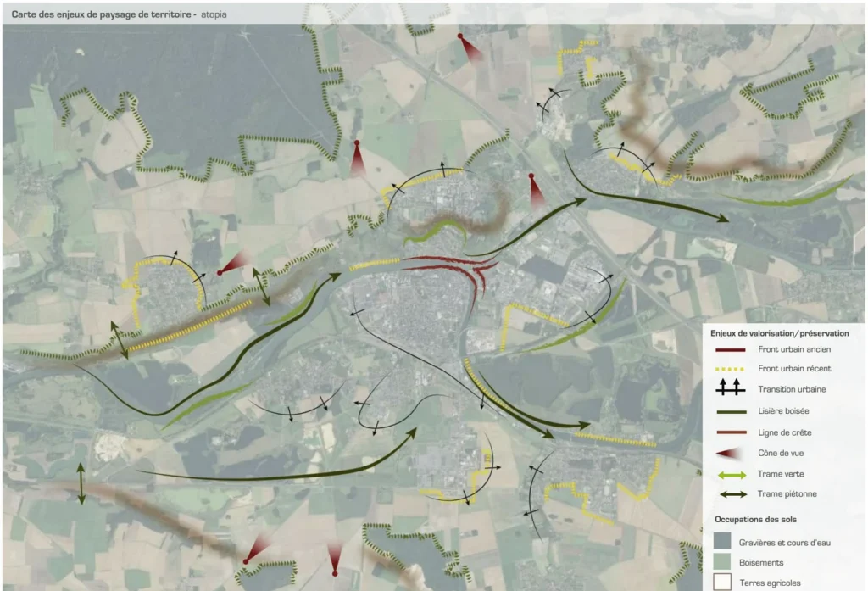868x591 pixels.
Task: Click the Front urbain récent yellow dotted symbol
Action: (x=728, y=369)
